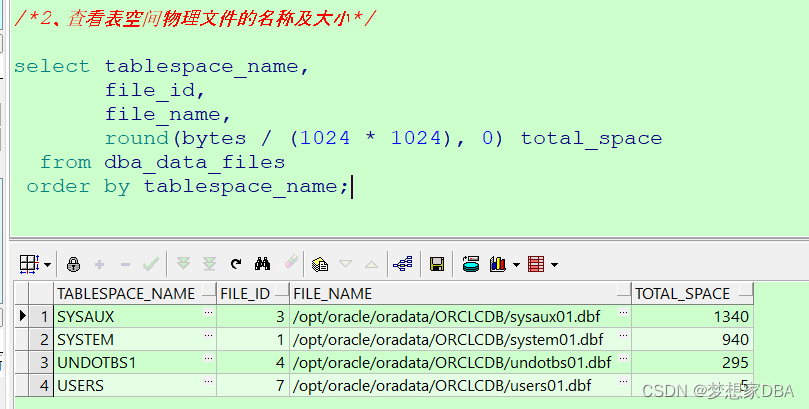Open the ellipsis editor for USERS cell
Viewport: 809px width, 409px height.
point(208,382)
